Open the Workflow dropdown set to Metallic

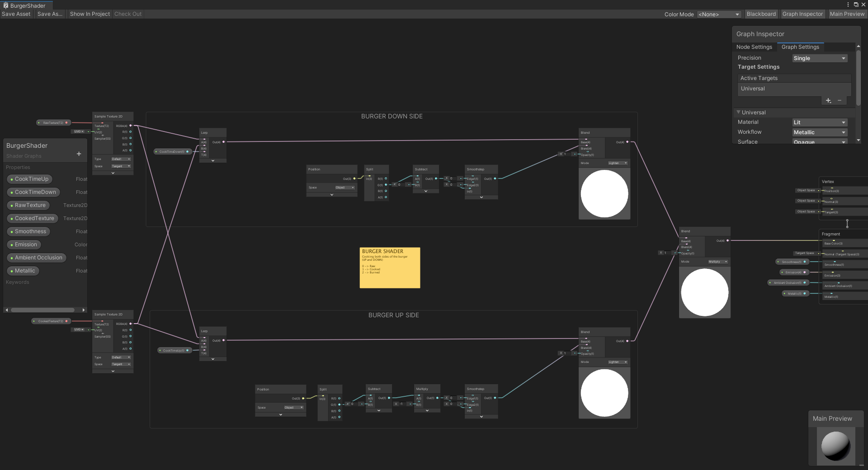pos(819,132)
